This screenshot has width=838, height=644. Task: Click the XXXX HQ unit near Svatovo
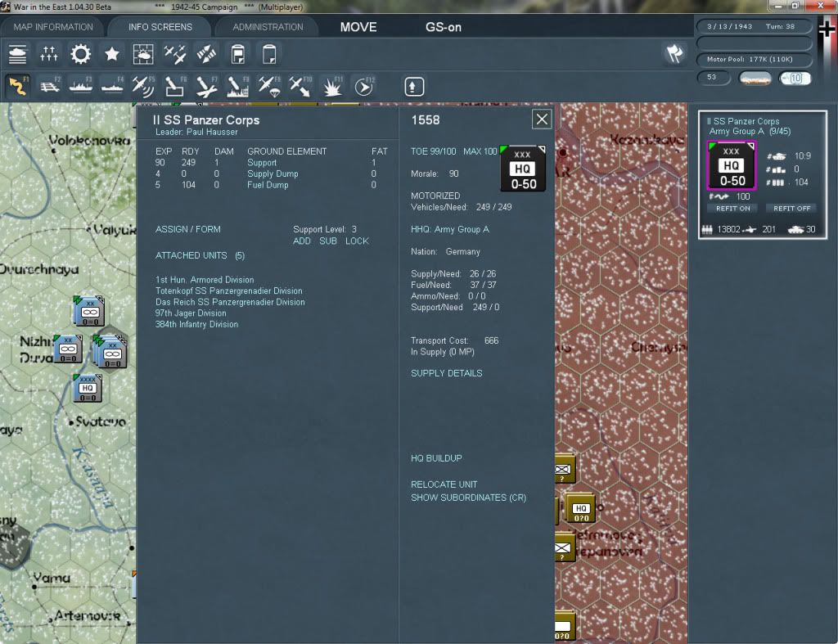click(x=88, y=389)
